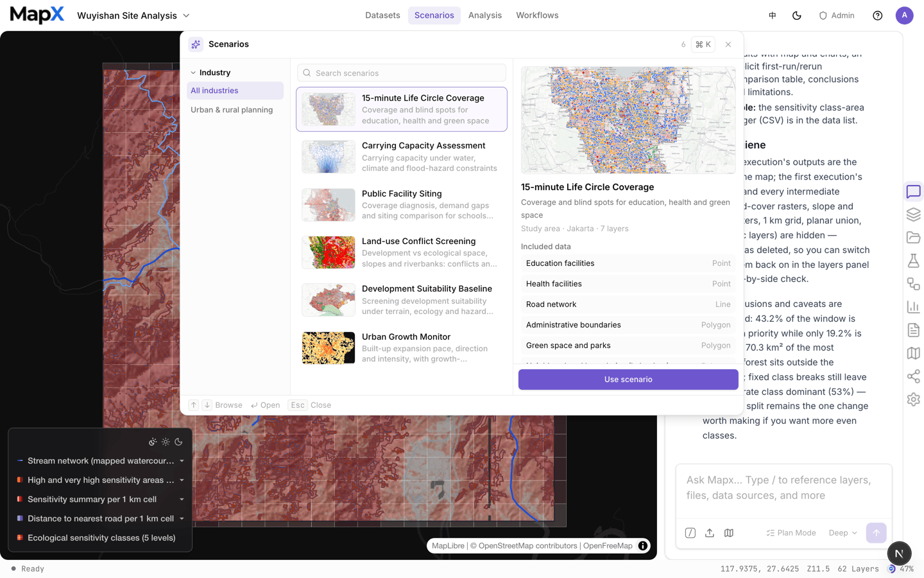Collapse the Industry filter group
924x578 pixels.
210,73
